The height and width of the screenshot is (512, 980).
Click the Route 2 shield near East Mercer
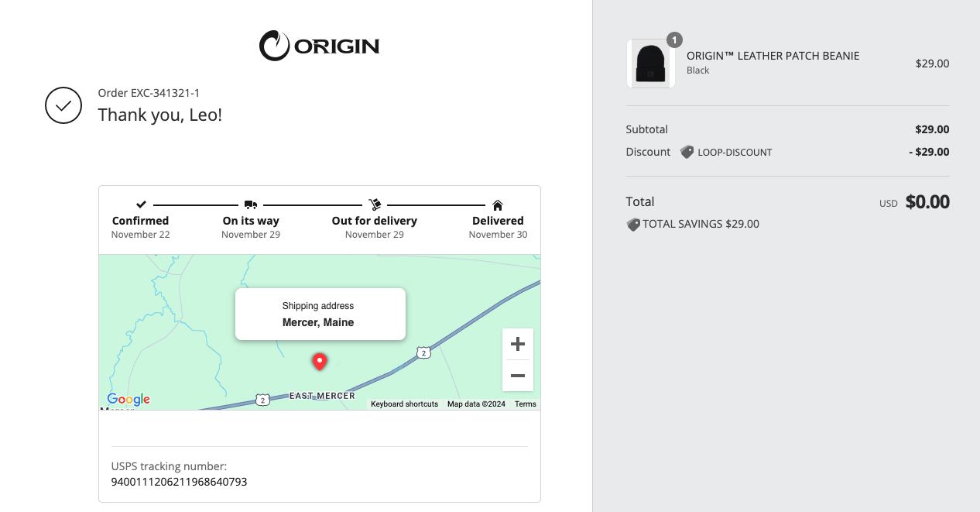click(x=263, y=400)
